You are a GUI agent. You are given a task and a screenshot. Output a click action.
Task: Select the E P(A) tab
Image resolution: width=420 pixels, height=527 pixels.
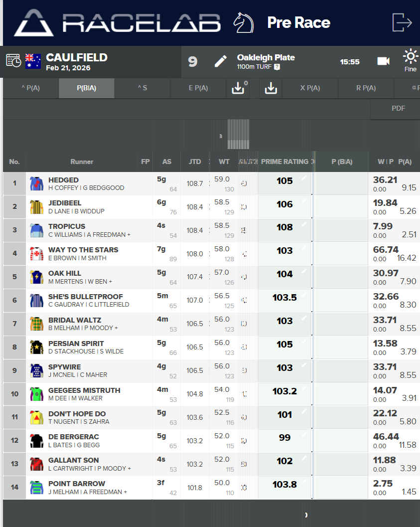(x=198, y=88)
